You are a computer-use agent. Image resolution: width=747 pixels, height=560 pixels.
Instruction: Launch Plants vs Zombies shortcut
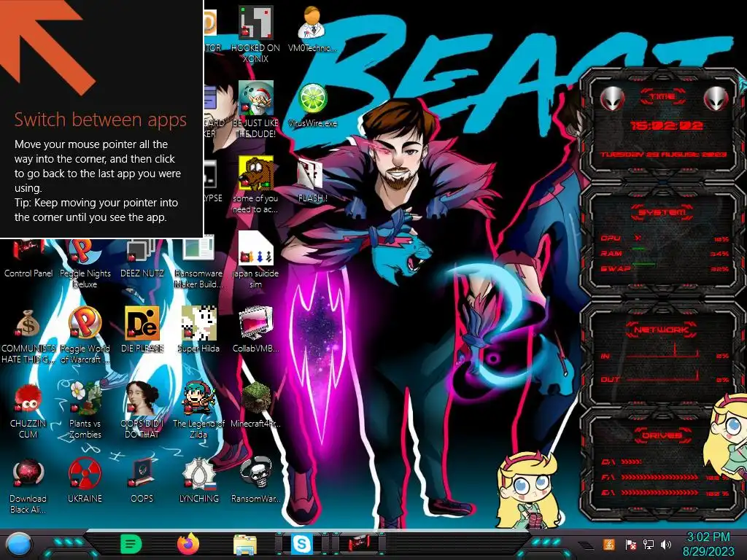pos(85,411)
